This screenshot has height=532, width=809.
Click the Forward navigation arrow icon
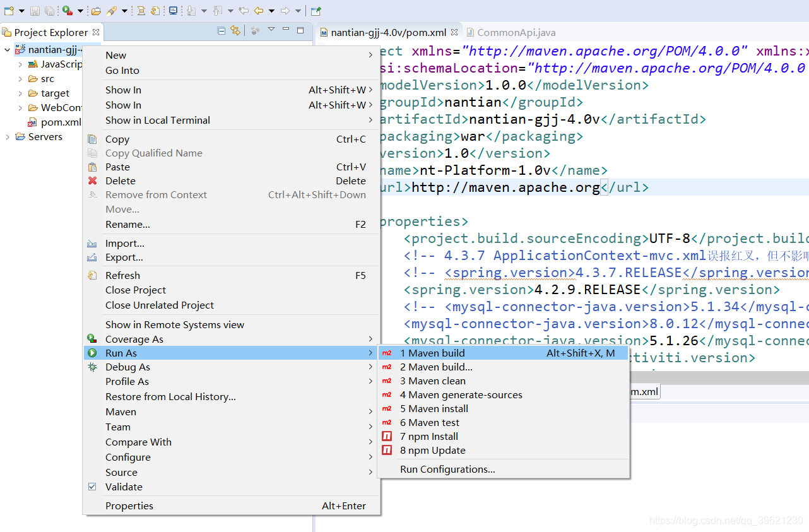click(285, 11)
